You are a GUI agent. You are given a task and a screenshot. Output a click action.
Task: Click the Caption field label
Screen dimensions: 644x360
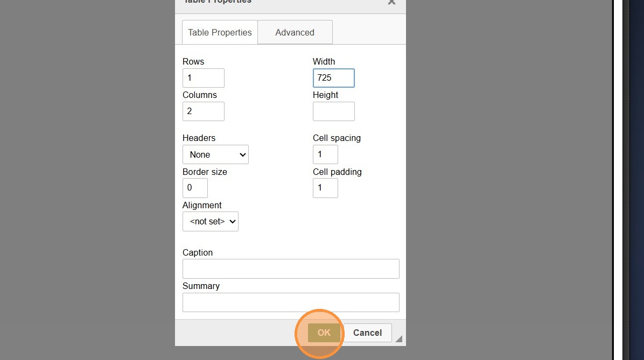point(198,252)
